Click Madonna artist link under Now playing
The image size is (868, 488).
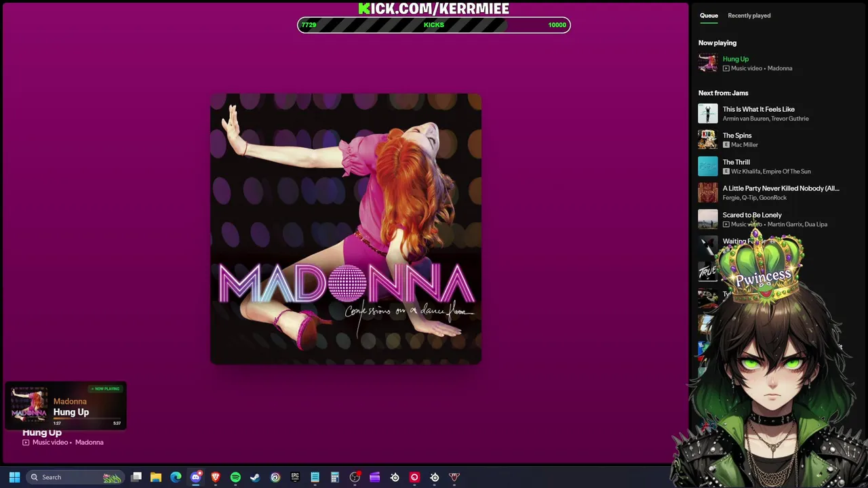[780, 68]
